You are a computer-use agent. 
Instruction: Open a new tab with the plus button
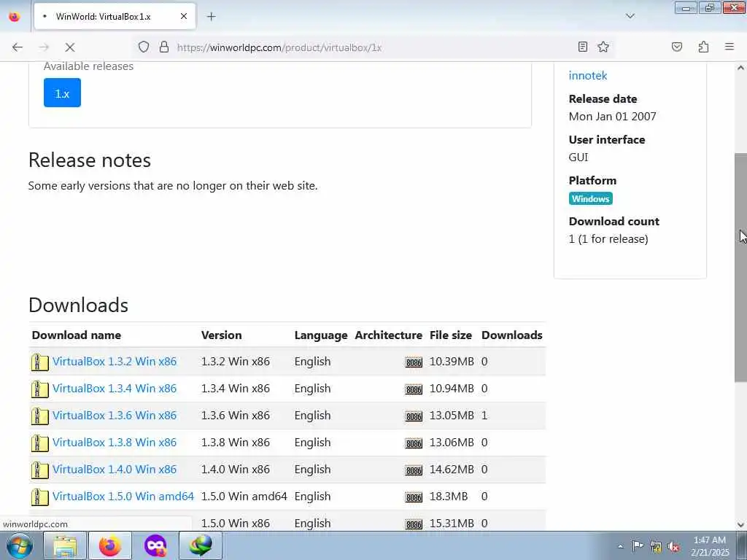pyautogui.click(x=211, y=17)
